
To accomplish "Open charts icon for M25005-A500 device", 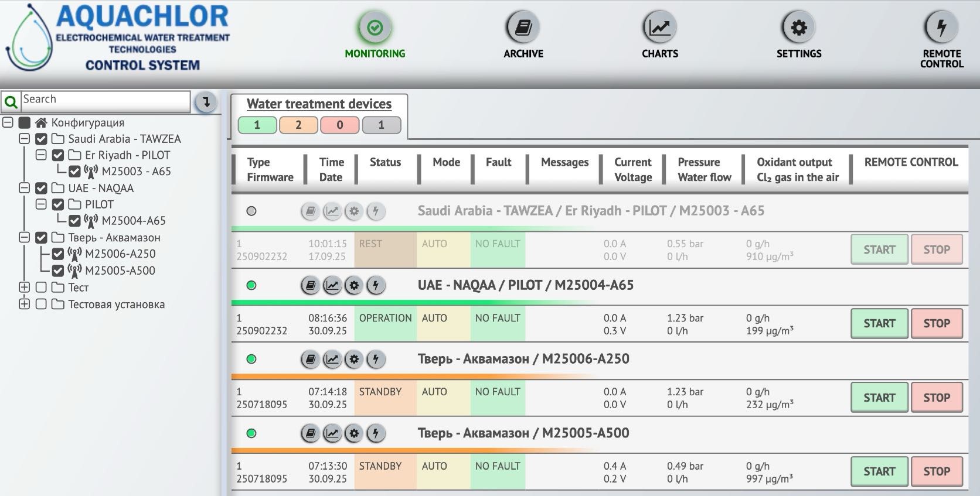I will [332, 434].
